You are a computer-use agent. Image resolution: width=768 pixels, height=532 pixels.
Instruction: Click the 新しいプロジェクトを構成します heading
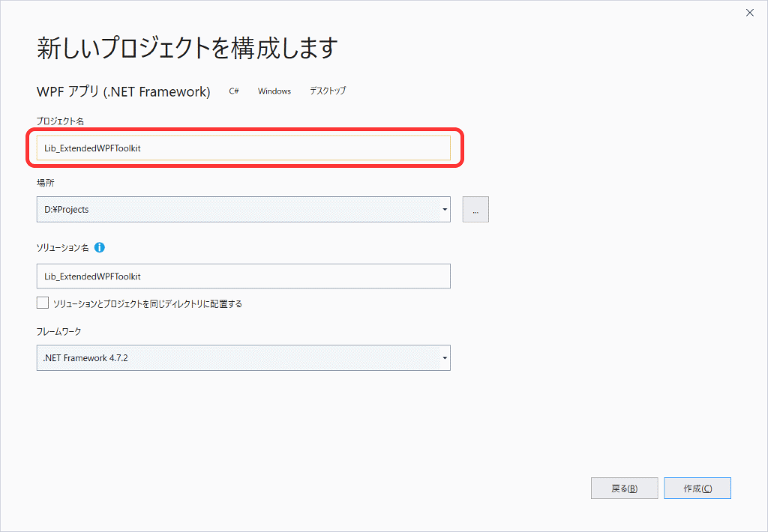coord(187,48)
